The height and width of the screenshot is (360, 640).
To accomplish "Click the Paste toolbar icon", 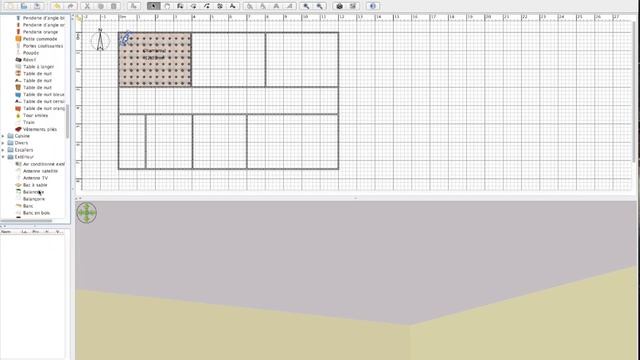I will 114,6.
